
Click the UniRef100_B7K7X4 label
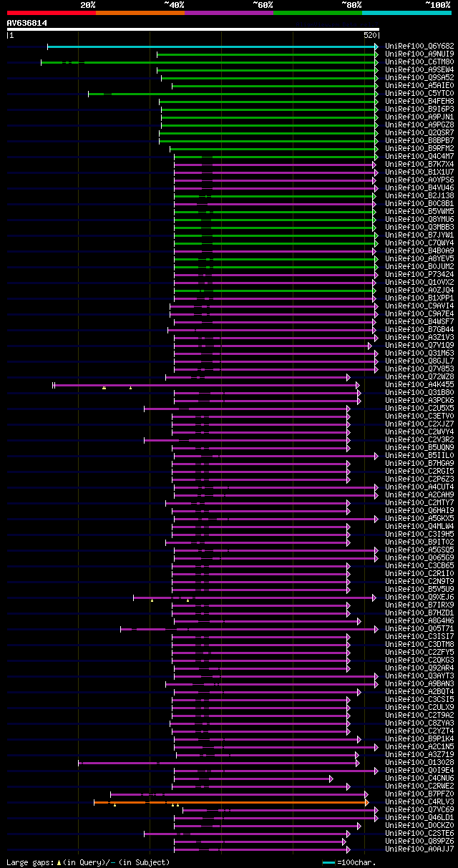point(419,165)
